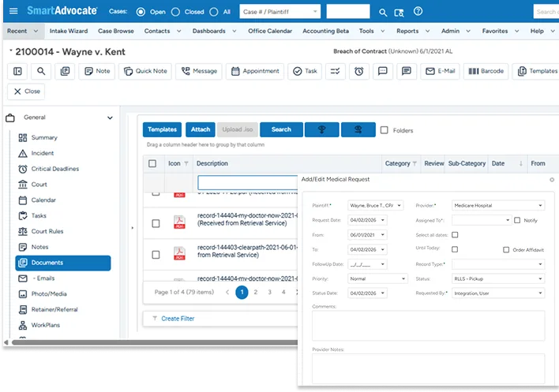Open the help question mark icon
Screen dimensions: 559x392
click(418, 11)
